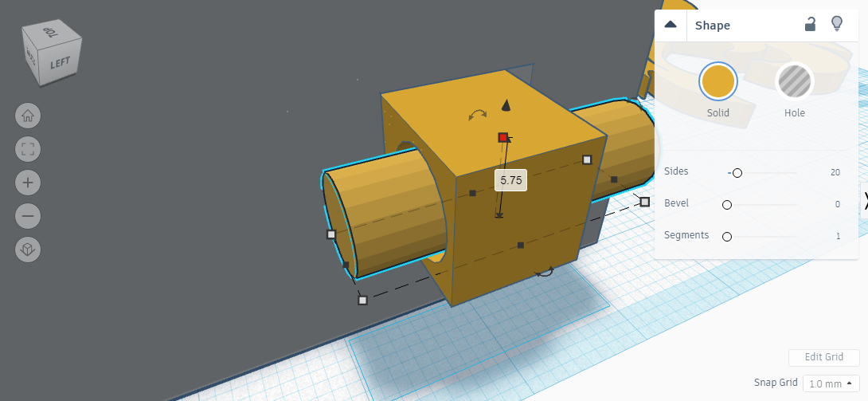
Task: Click the Sides label
Action: coord(676,171)
